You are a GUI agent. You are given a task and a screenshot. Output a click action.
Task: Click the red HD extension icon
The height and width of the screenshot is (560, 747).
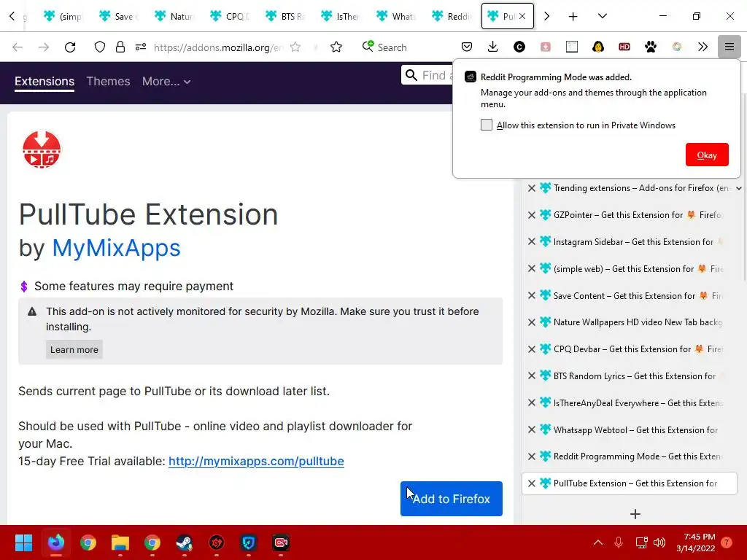click(624, 47)
